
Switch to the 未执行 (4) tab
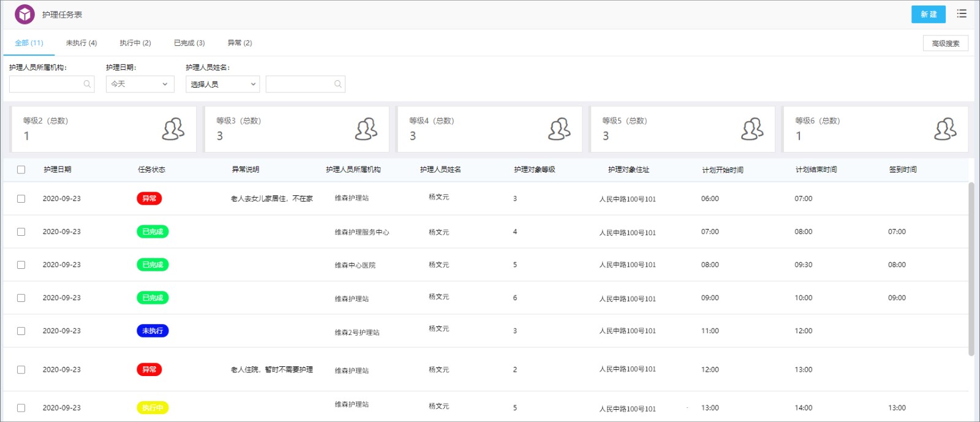click(81, 43)
